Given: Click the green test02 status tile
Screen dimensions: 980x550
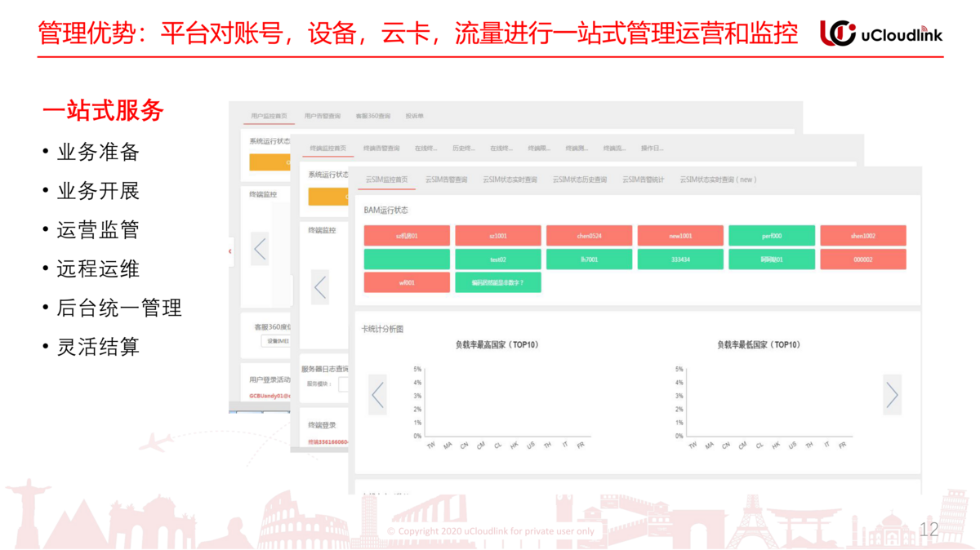Looking at the screenshot, I should click(497, 259).
